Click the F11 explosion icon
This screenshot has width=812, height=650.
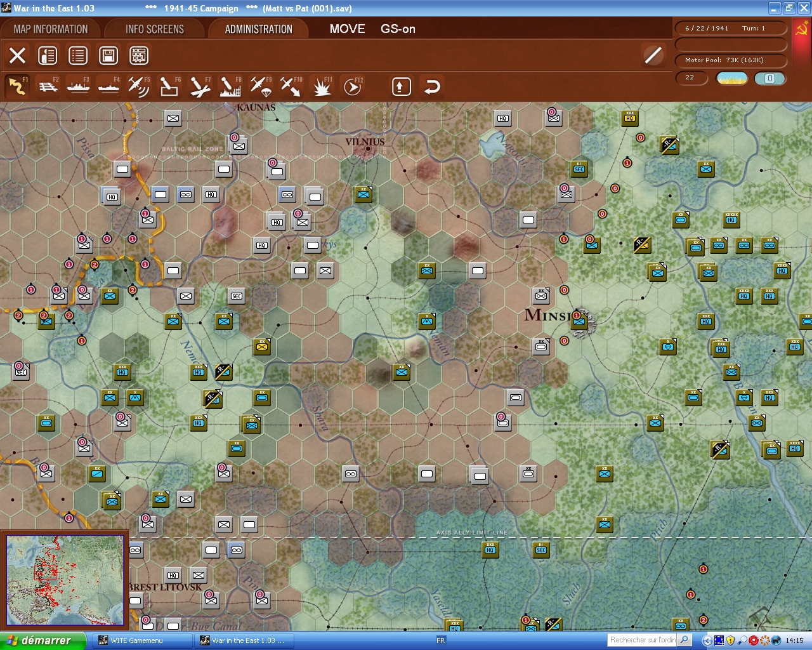[322, 86]
